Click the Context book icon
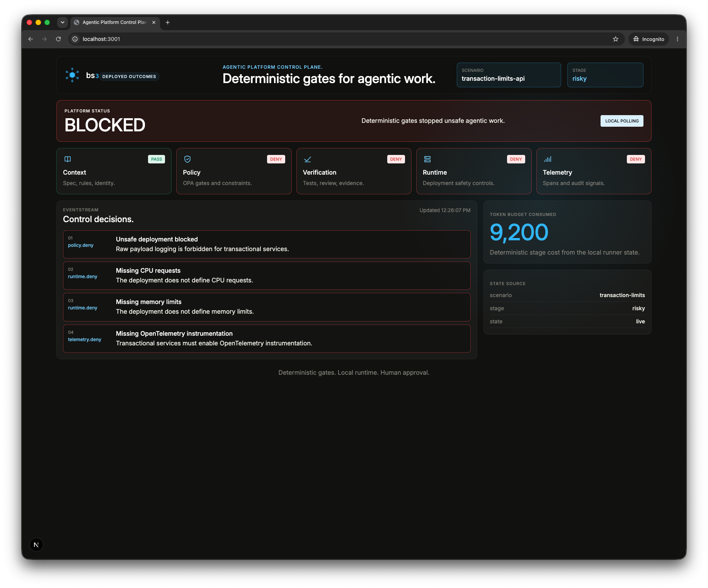708x588 pixels. (68, 159)
